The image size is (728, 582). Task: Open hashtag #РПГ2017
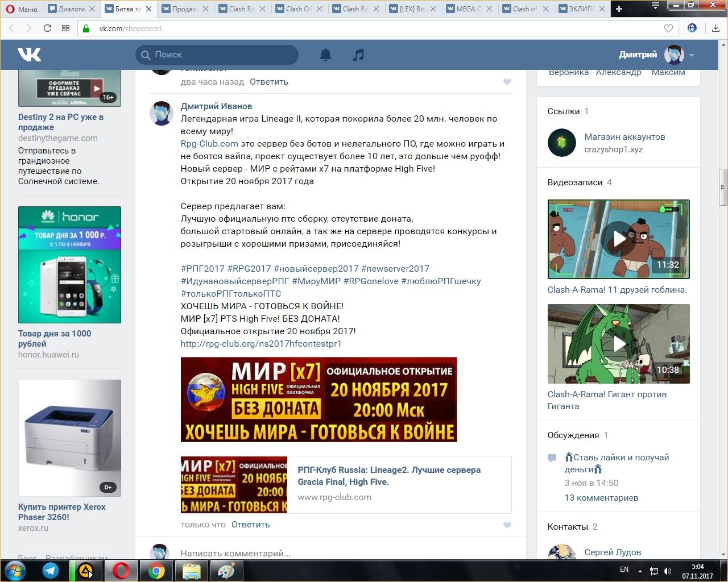tap(202, 269)
